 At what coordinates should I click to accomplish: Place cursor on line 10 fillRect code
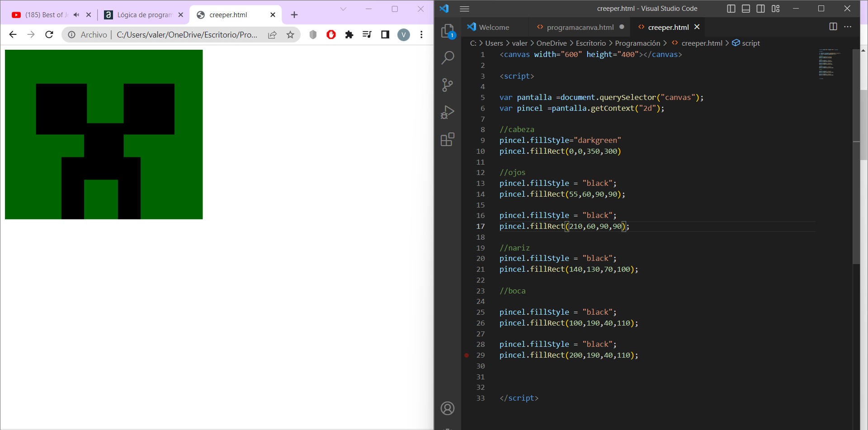(x=560, y=151)
